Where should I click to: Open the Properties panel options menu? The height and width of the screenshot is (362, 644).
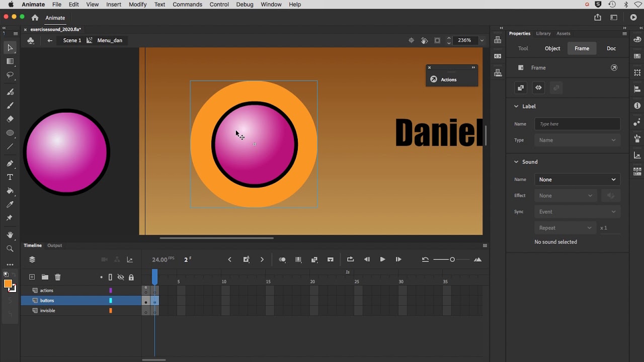click(x=624, y=34)
